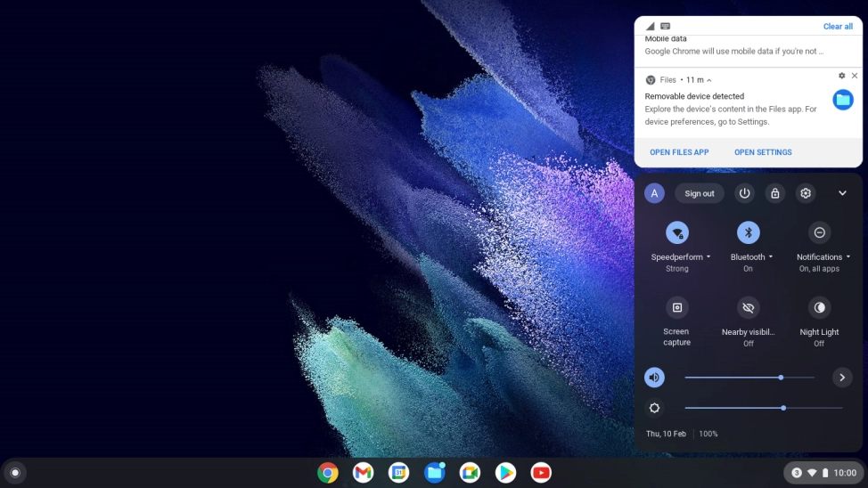Click Clear all notifications
Screen dimensions: 868x488
click(x=838, y=27)
